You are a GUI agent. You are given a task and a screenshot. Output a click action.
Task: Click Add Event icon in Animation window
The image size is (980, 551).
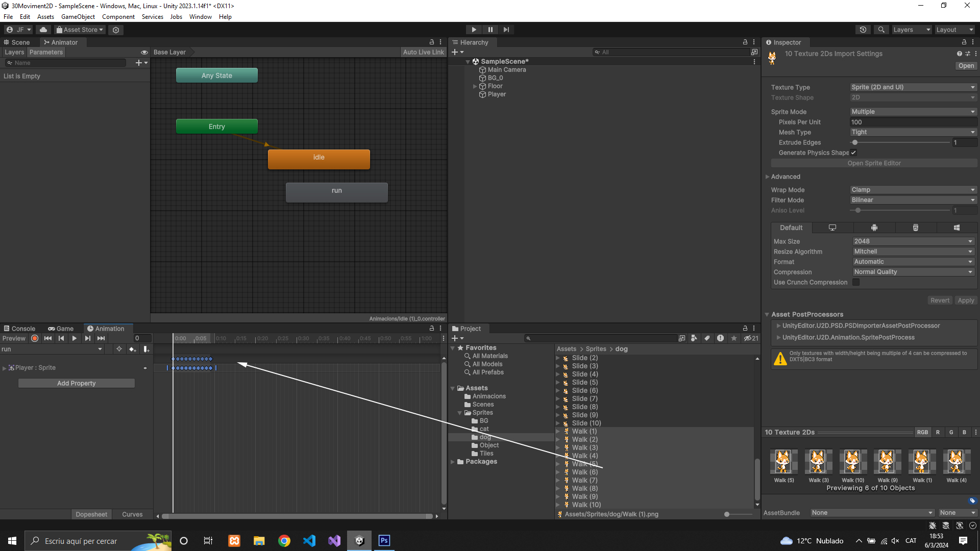coord(146,349)
